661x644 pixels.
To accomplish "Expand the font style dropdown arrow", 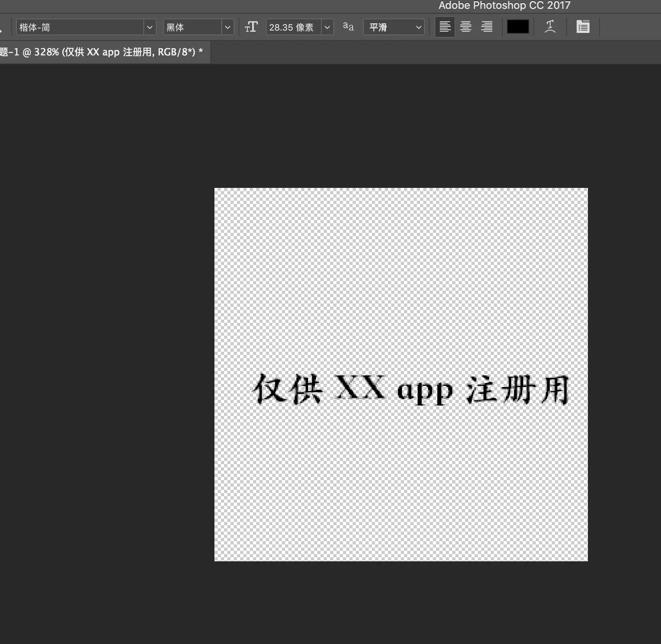I will point(228,27).
